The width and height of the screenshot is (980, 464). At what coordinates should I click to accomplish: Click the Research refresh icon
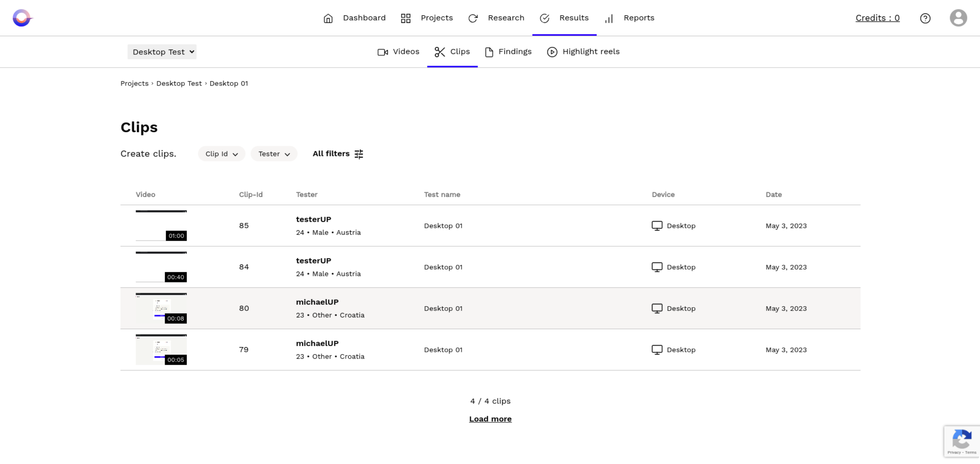[474, 17]
